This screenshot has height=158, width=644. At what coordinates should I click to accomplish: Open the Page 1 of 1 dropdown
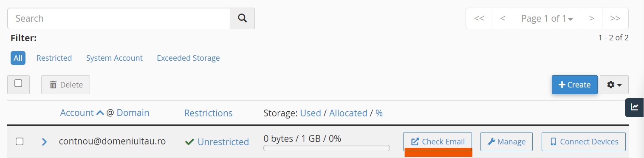pos(547,18)
